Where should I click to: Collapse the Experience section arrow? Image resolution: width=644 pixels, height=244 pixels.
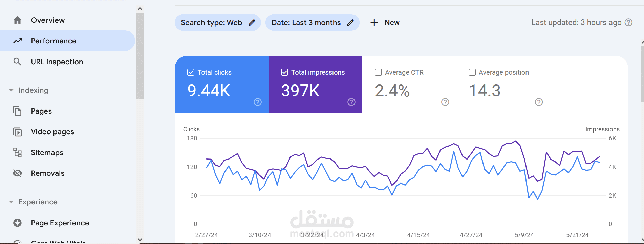11,202
